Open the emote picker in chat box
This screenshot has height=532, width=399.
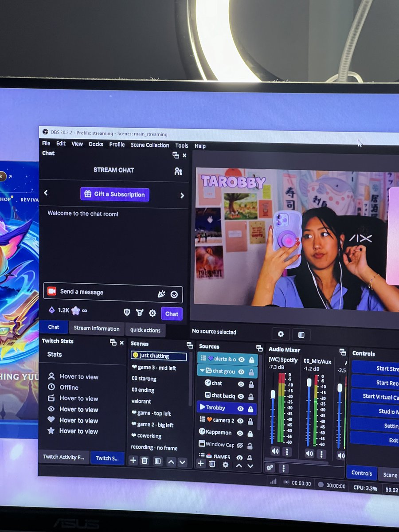[174, 294]
